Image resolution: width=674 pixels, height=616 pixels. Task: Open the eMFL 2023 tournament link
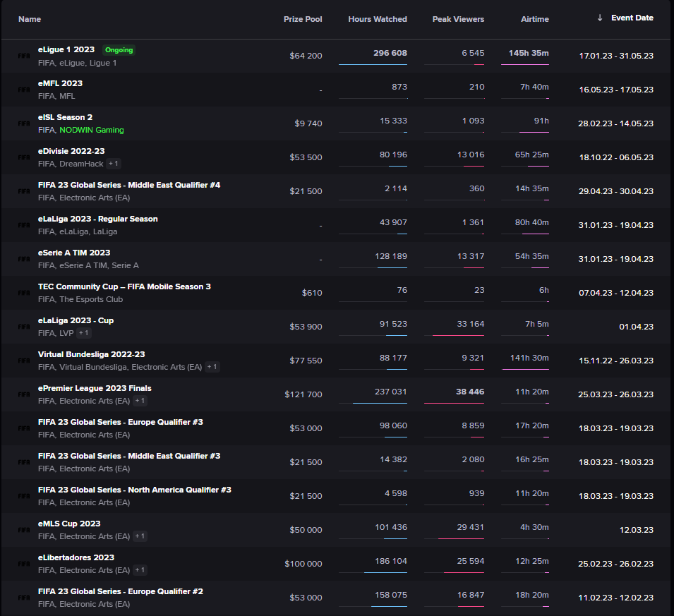tap(60, 83)
